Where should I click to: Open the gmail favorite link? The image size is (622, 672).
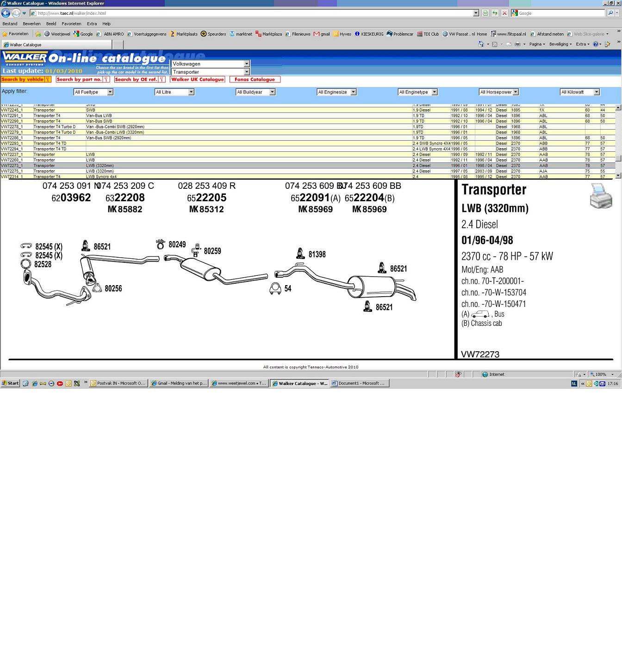point(322,34)
